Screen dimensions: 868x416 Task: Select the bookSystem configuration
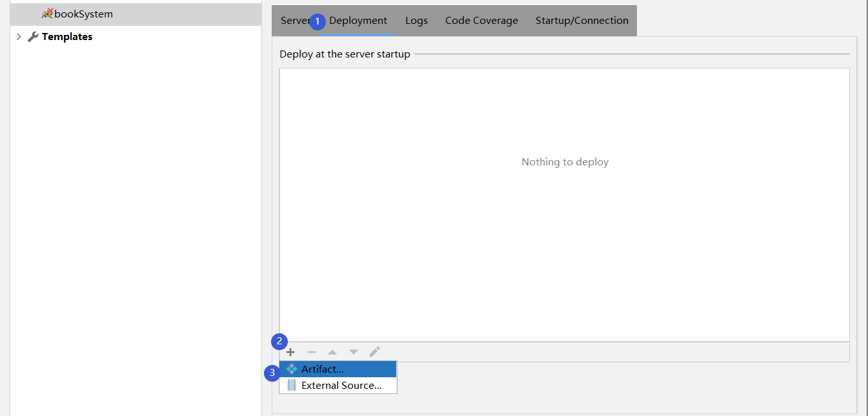click(x=84, y=13)
